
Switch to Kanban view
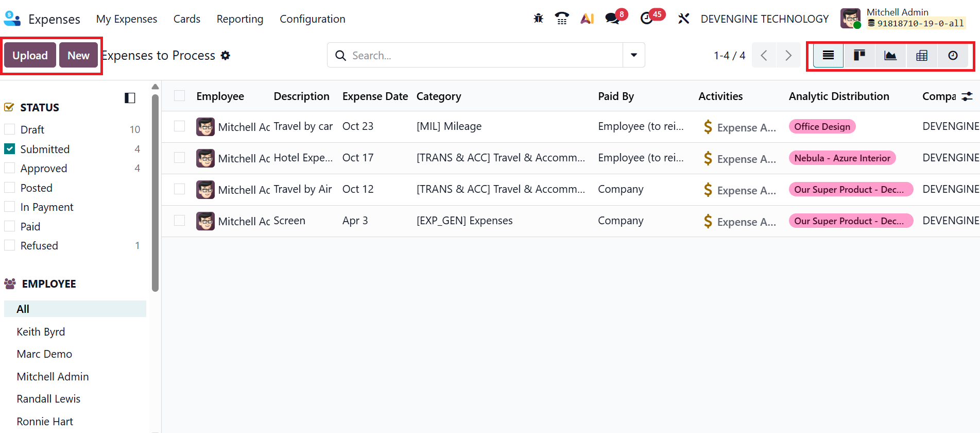[859, 56]
